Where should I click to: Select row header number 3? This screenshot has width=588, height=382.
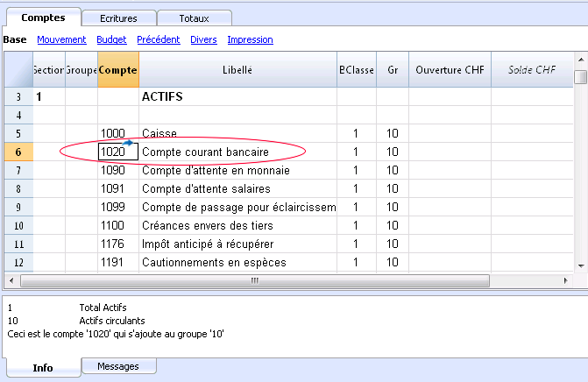[18, 96]
